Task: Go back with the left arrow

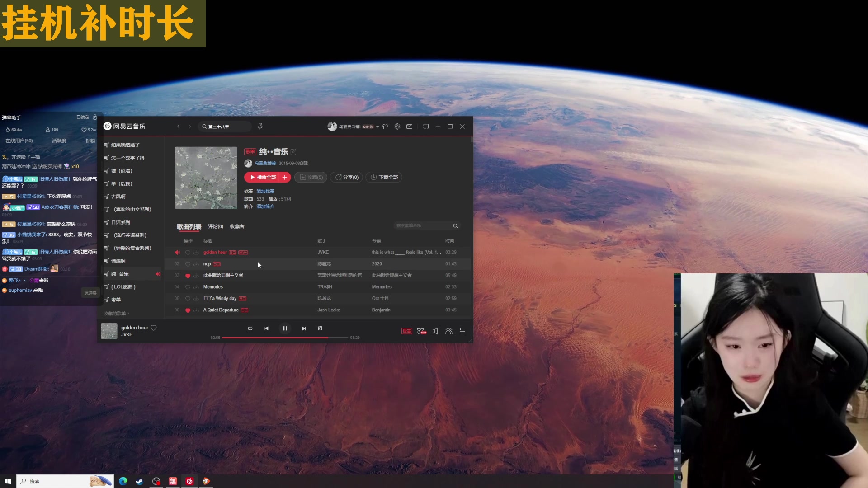Action: [x=179, y=127]
